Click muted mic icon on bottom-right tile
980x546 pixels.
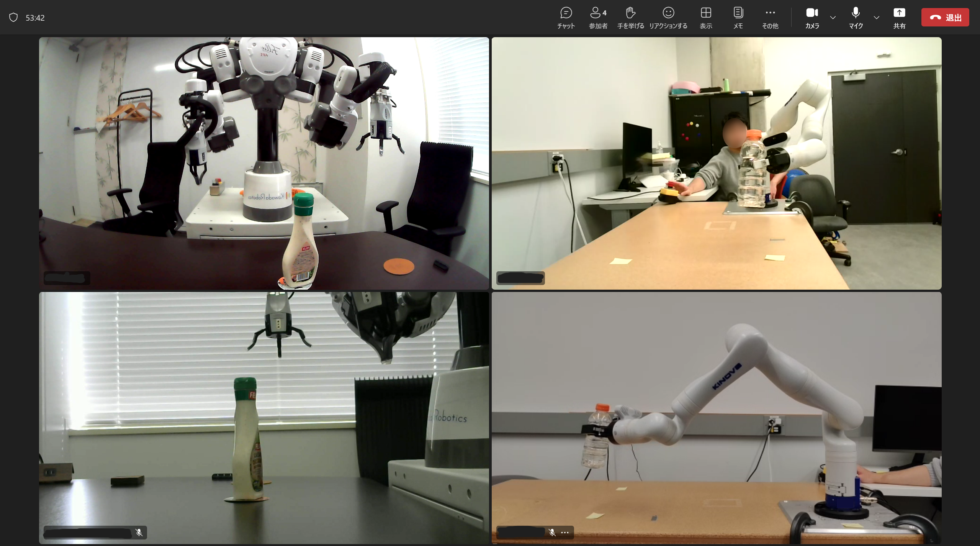pyautogui.click(x=552, y=532)
